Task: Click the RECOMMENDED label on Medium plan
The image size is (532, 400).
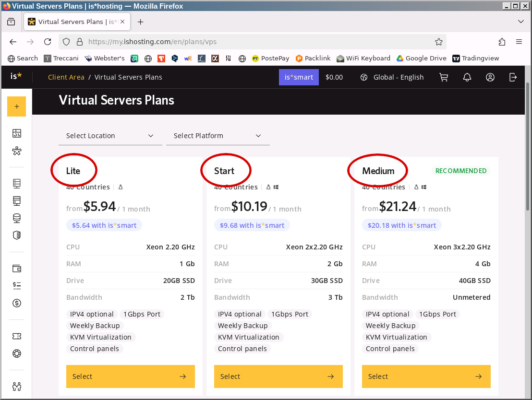Action: [461, 171]
